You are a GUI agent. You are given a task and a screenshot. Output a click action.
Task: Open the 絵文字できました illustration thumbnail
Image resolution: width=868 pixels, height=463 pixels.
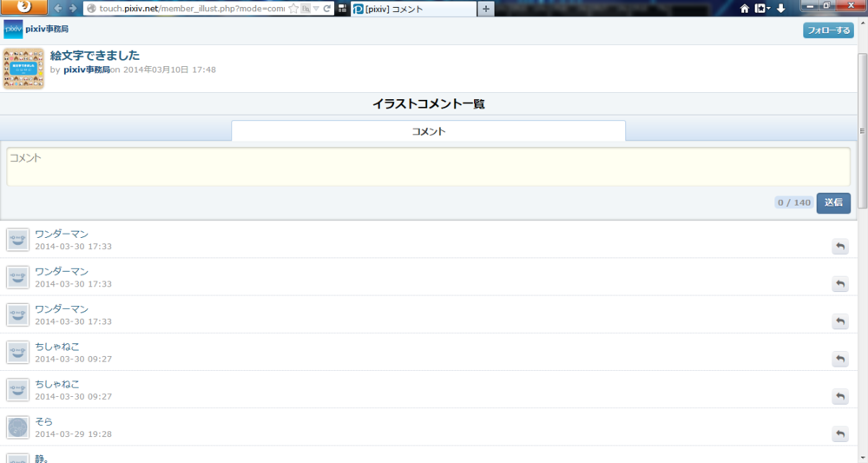23,68
